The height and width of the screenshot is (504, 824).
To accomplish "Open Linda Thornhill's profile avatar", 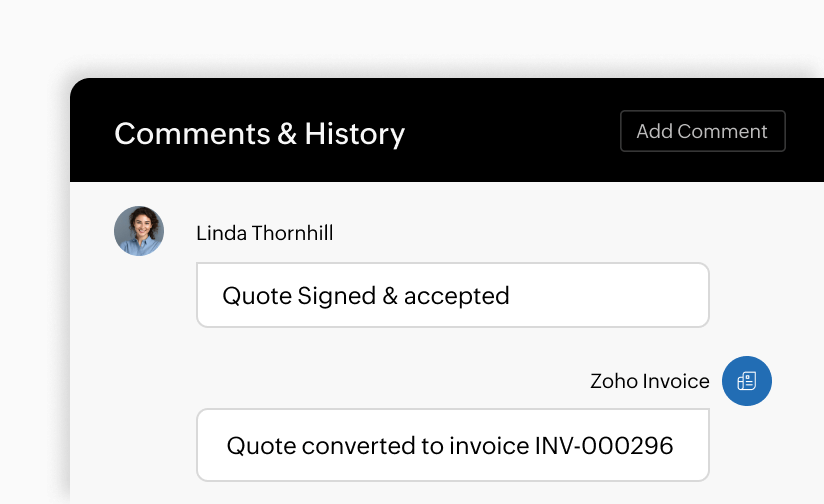I will click(x=139, y=231).
